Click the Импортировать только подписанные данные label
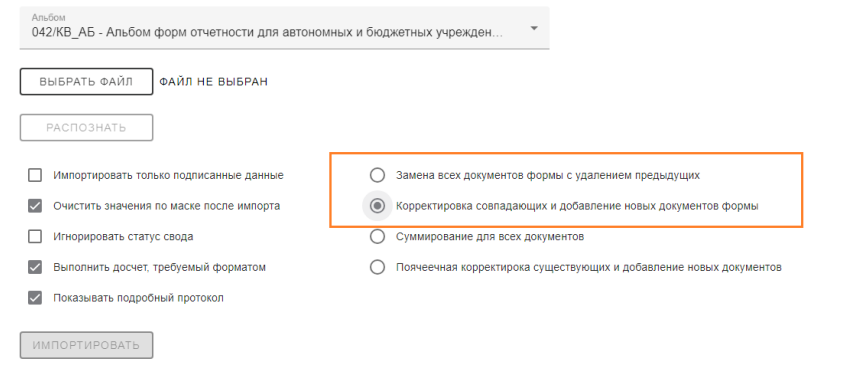The height and width of the screenshot is (379, 841). pyautogui.click(x=168, y=175)
